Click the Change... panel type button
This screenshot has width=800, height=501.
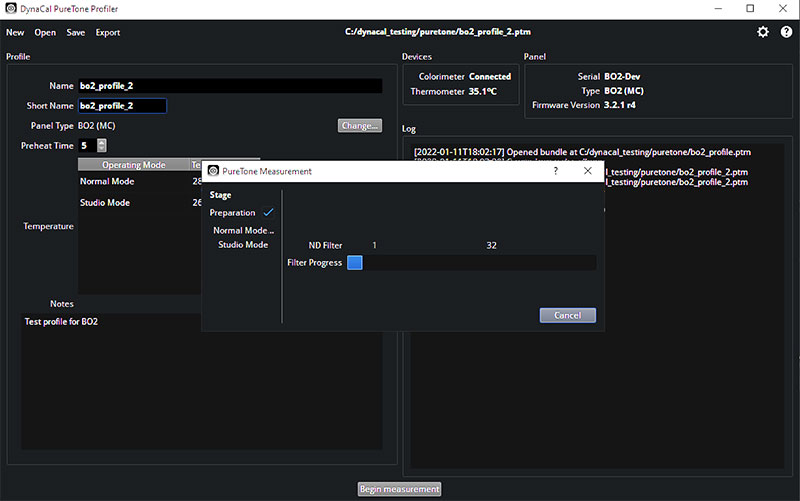click(x=360, y=125)
